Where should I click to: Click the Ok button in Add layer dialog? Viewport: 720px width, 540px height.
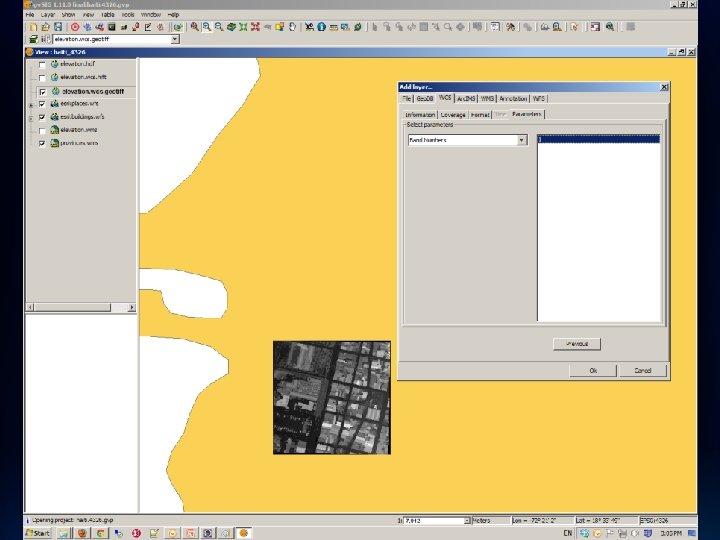[593, 370]
